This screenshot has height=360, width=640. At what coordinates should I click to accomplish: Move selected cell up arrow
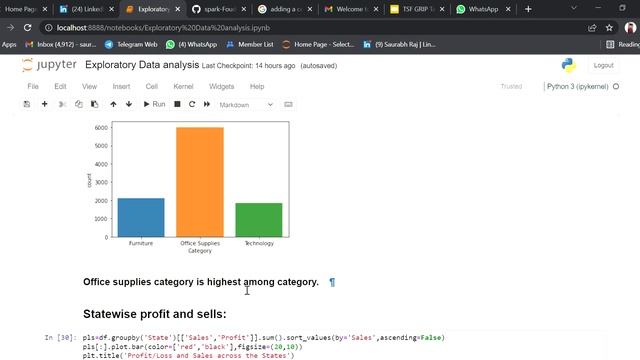pyautogui.click(x=113, y=104)
